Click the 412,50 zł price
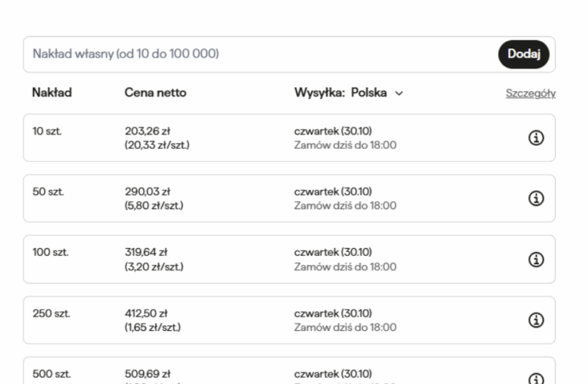The width and height of the screenshot is (588, 384). point(146,313)
